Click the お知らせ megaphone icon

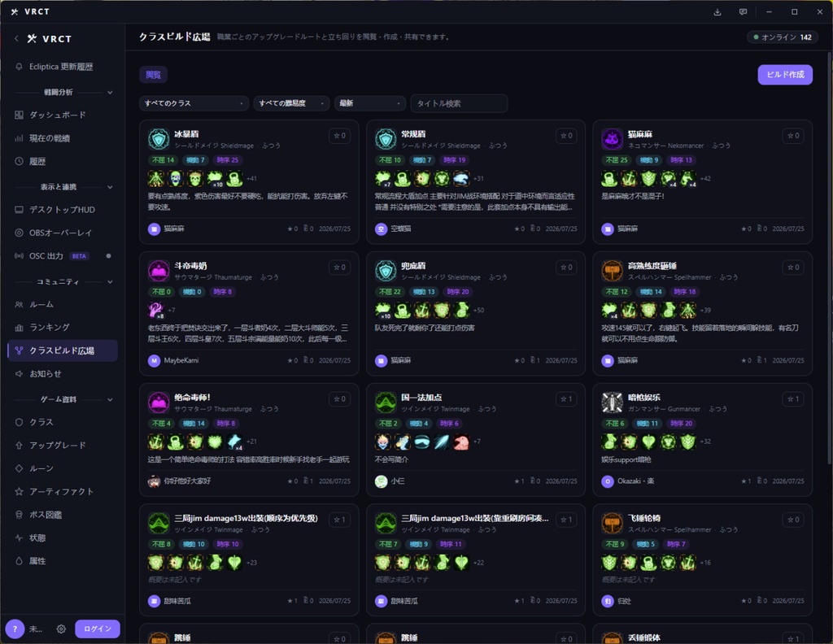[20, 374]
